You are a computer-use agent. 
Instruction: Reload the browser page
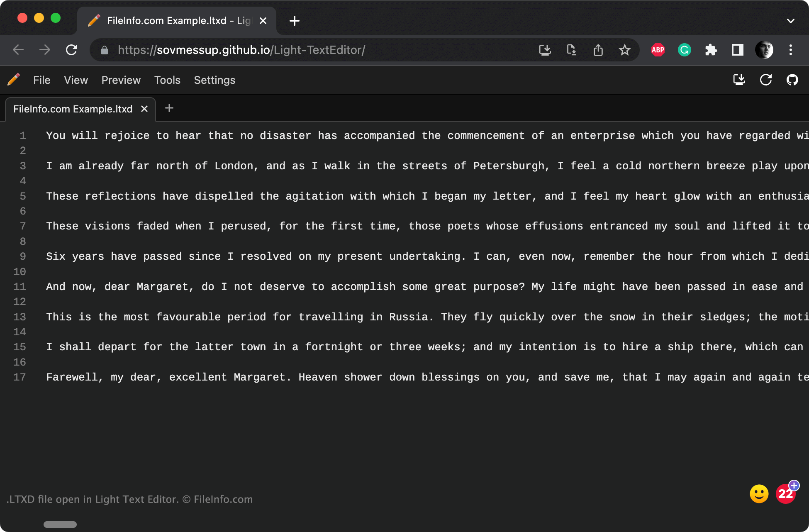[x=72, y=50]
